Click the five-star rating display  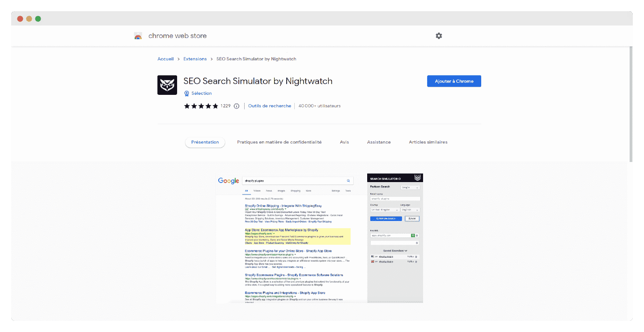pyautogui.click(x=201, y=106)
